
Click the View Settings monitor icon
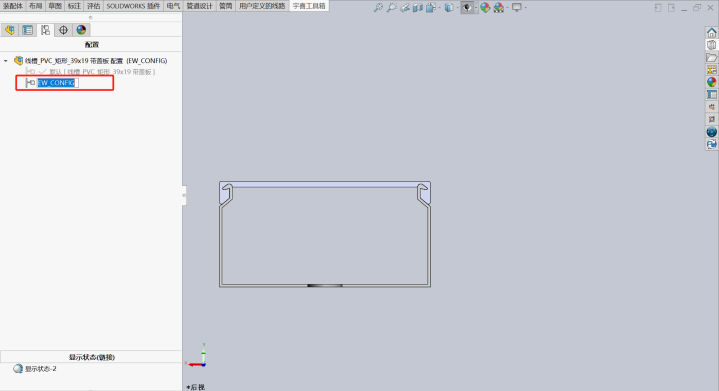tap(517, 7)
